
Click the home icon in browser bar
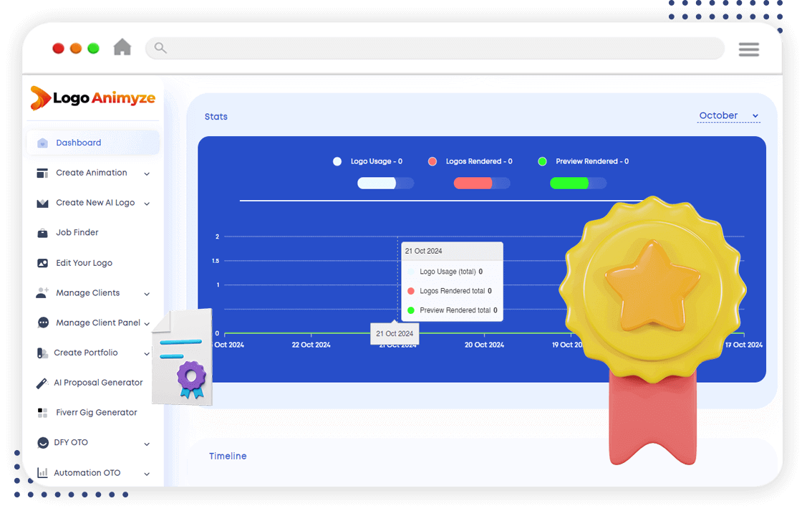tap(122, 47)
